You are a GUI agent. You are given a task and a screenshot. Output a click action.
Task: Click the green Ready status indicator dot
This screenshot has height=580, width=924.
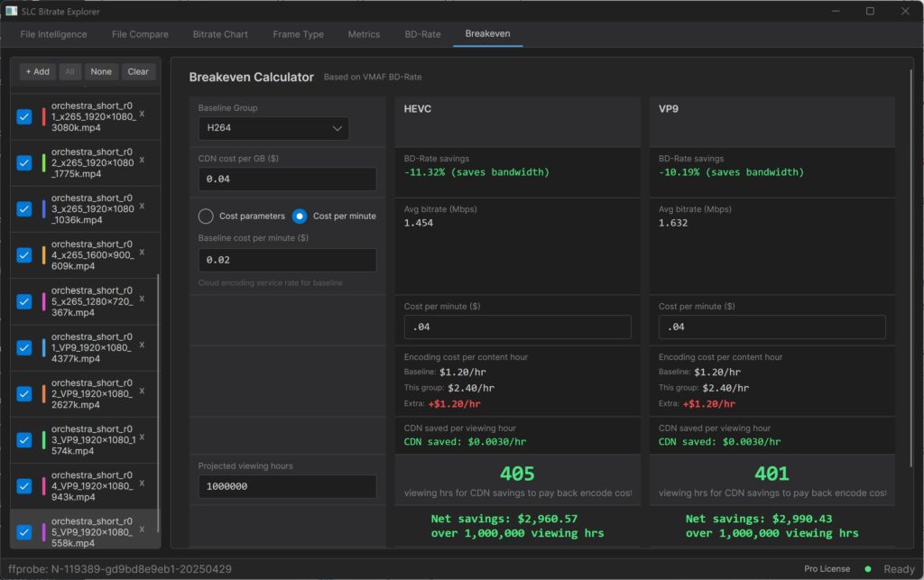coord(867,569)
